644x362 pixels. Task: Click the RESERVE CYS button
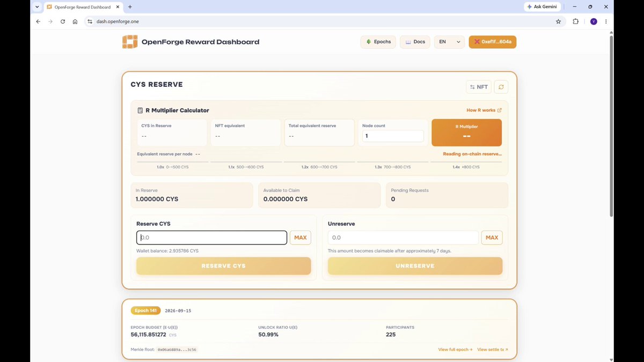pos(223,266)
